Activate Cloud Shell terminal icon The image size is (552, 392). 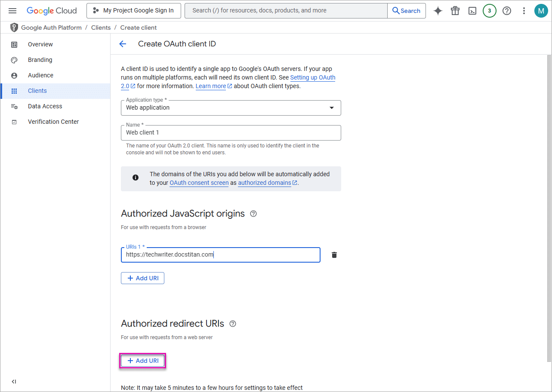point(472,11)
